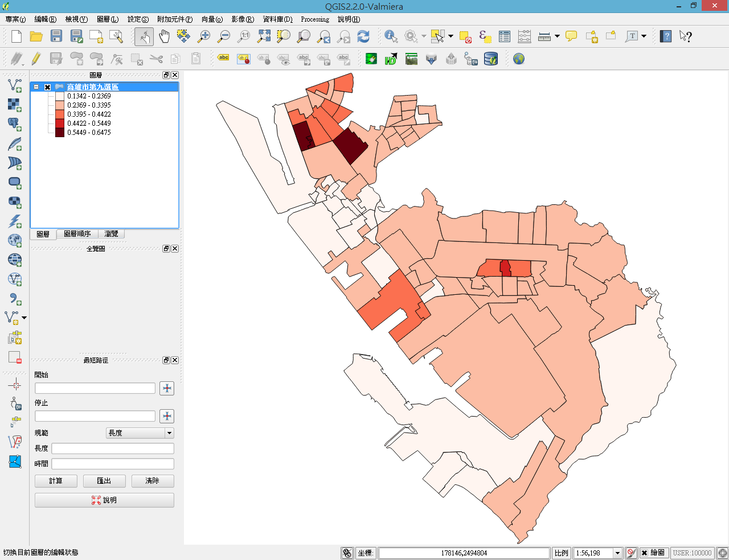Click the darkest 0.5449 - 0.6475 legend swatch
The image size is (729, 560).
click(x=60, y=133)
